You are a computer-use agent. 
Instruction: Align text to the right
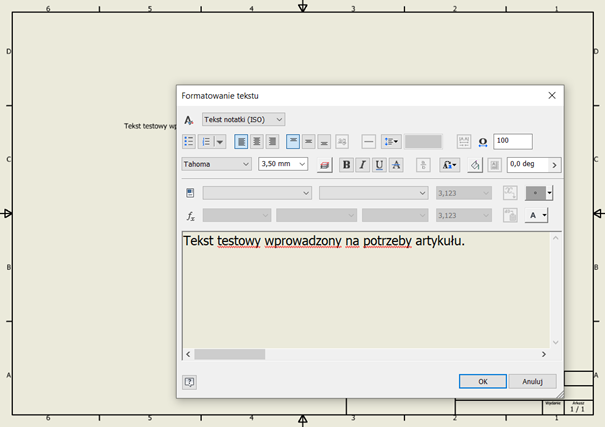pyautogui.click(x=272, y=142)
